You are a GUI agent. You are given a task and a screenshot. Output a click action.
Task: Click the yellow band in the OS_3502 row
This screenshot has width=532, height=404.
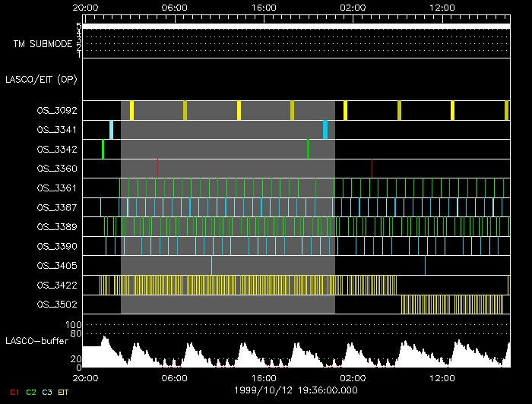pyautogui.click(x=452, y=305)
